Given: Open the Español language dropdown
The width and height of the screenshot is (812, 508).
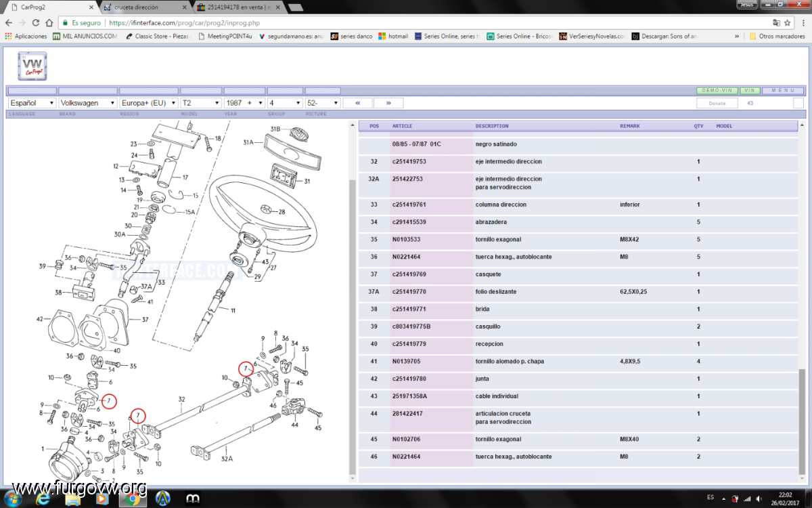Looking at the screenshot, I should pos(32,103).
